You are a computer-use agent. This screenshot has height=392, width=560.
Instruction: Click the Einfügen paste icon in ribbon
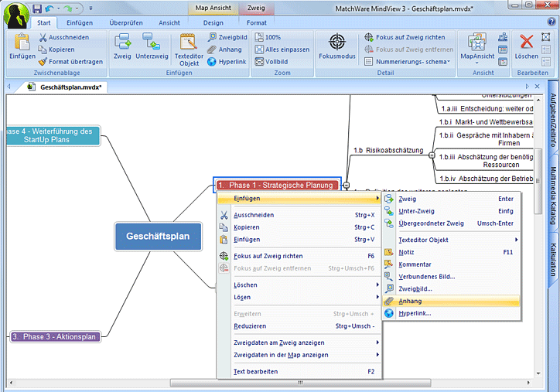tap(22, 46)
